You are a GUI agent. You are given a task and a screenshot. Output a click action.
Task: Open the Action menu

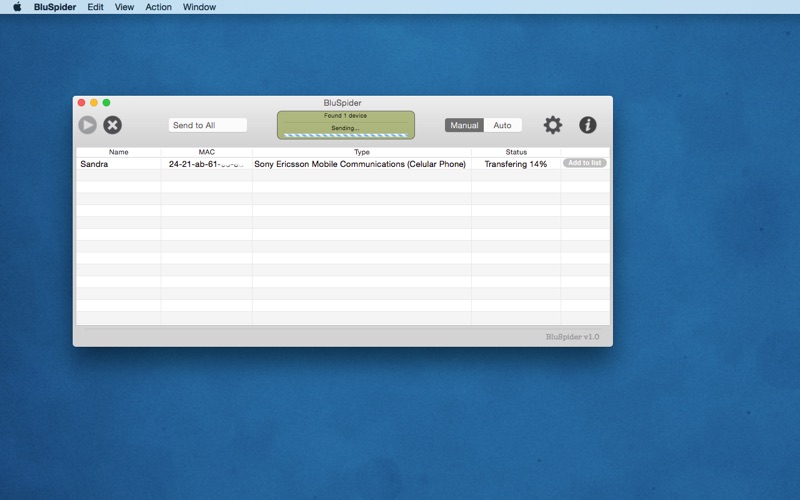[158, 7]
